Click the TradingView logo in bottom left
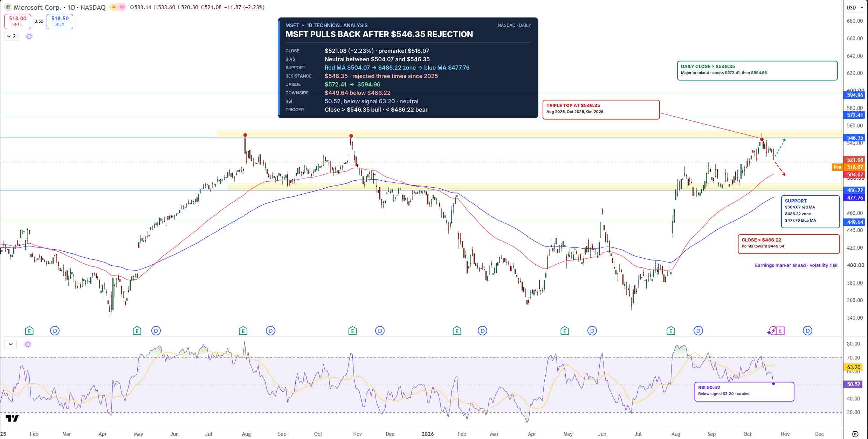868x439 pixels. 12,418
